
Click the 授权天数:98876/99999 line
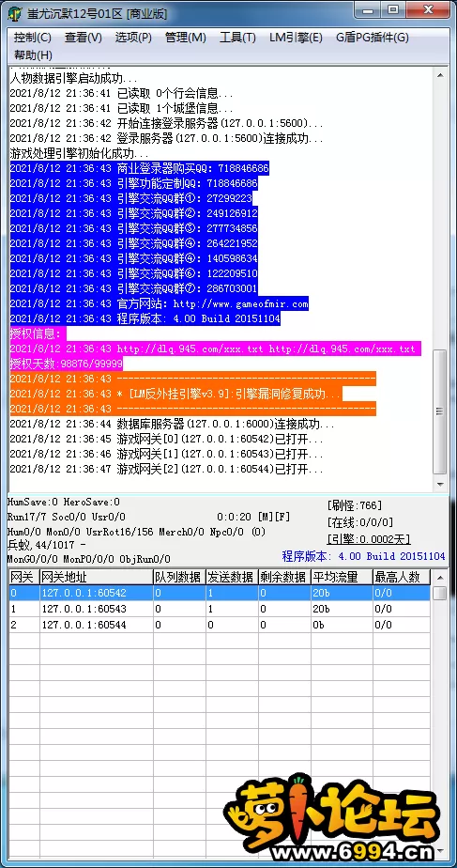point(67,364)
